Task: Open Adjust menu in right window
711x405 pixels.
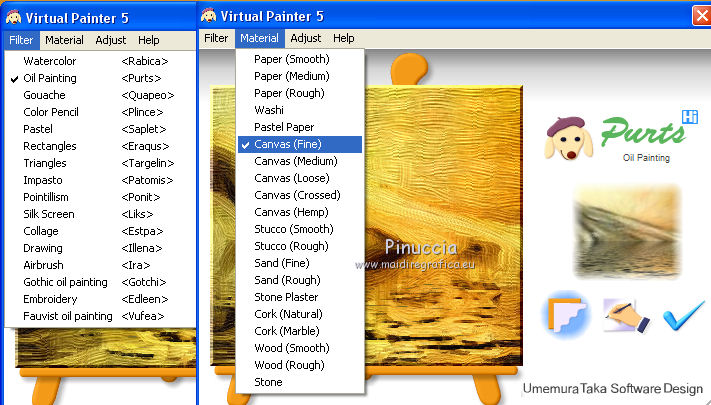Action: (x=306, y=38)
